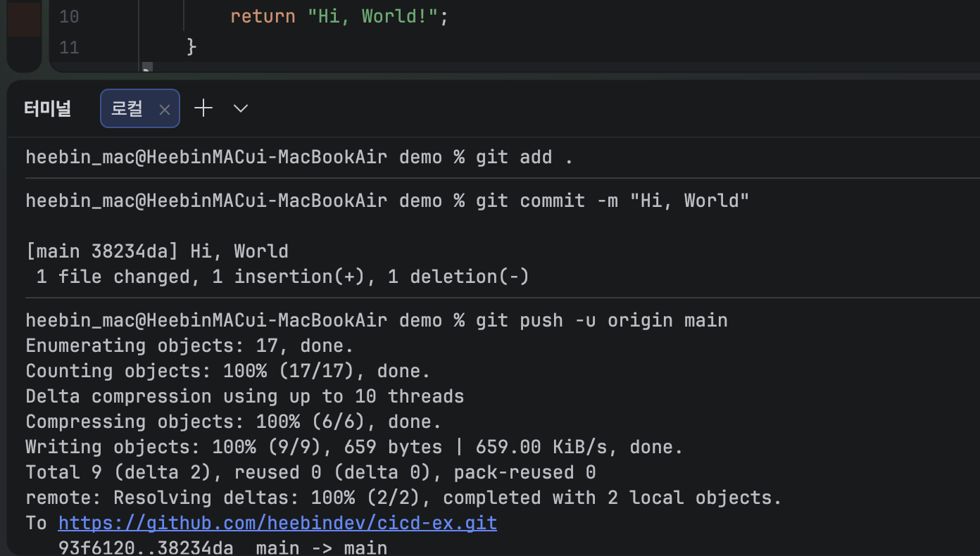
Task: Open the terminal options dropdown chevron
Action: coord(241,108)
